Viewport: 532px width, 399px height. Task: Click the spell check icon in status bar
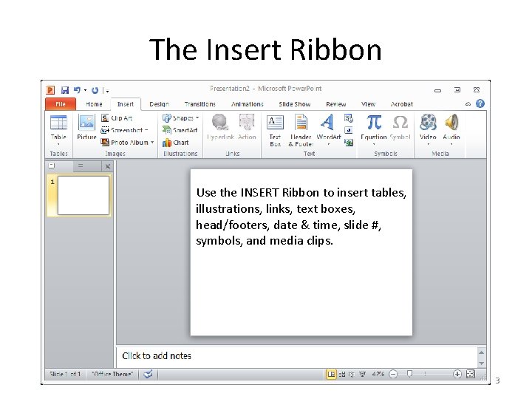(x=148, y=374)
